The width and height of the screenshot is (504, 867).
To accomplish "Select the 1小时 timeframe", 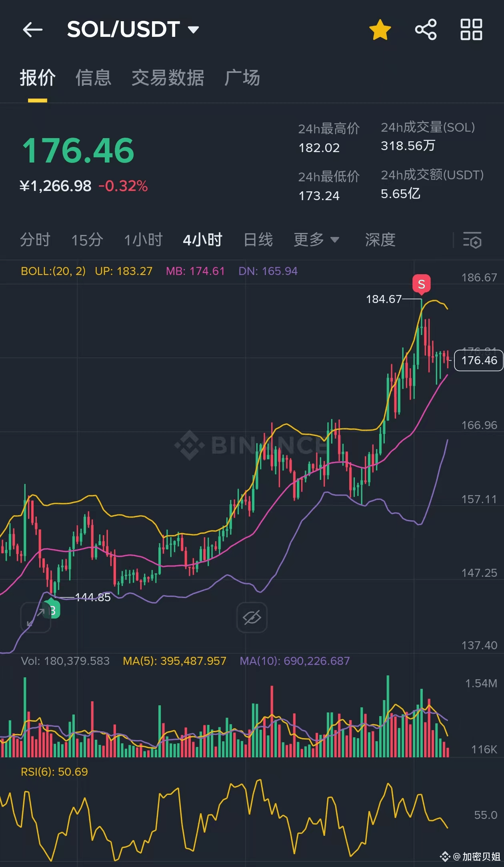I will (143, 240).
